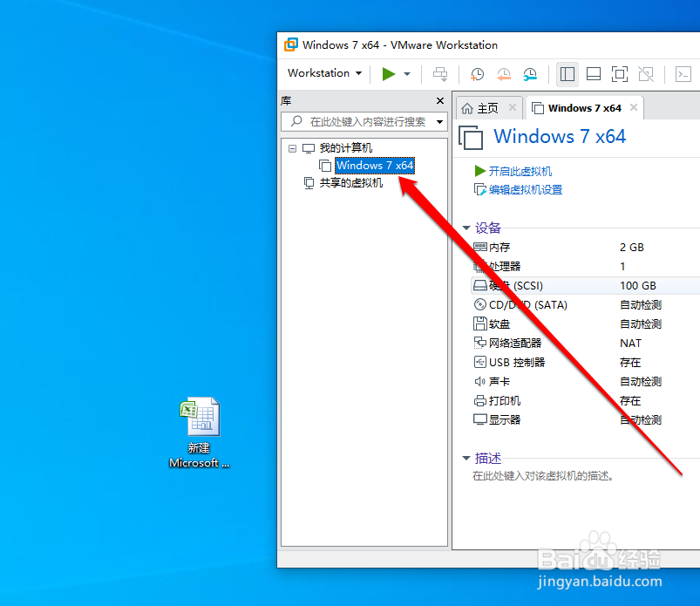Image resolution: width=700 pixels, height=606 pixels.
Task: Take a snapshot using the clock-plus icon
Action: (x=477, y=74)
